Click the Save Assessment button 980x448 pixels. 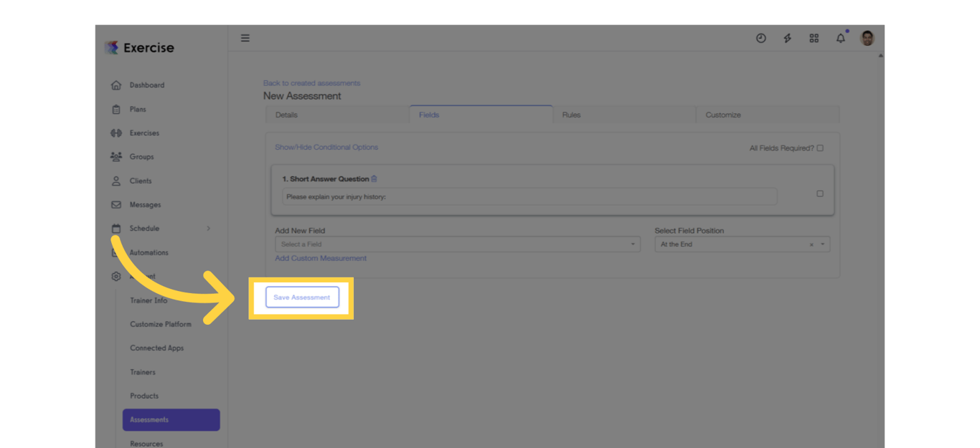[301, 297]
